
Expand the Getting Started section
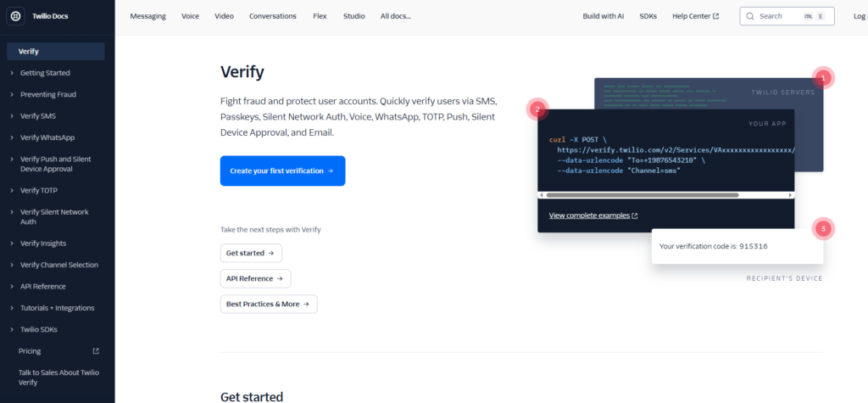(12, 73)
